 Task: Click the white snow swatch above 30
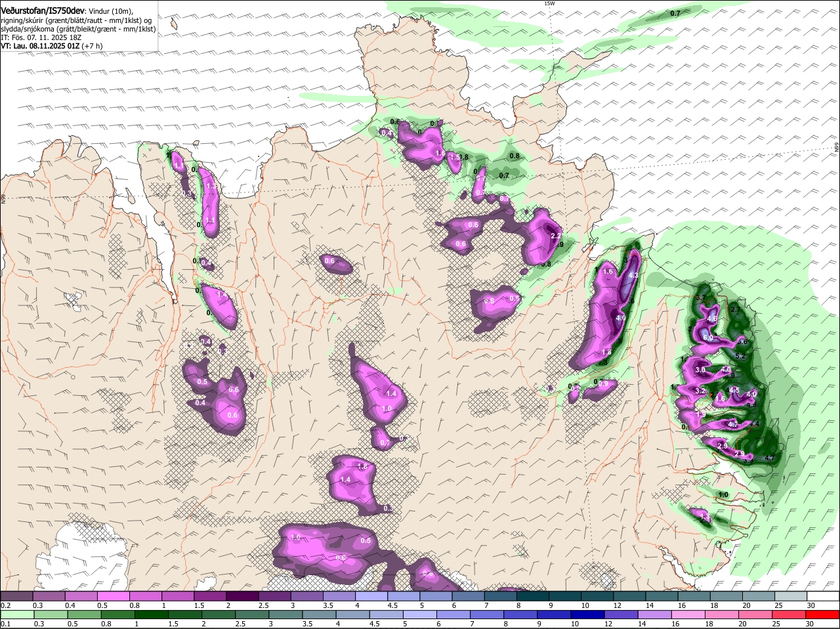(x=823, y=596)
